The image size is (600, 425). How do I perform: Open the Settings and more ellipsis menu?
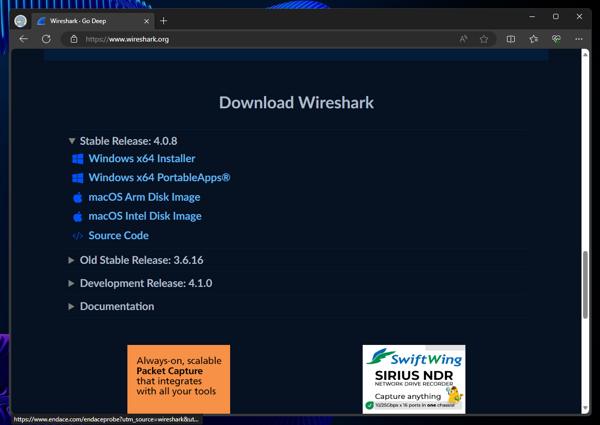click(x=579, y=39)
